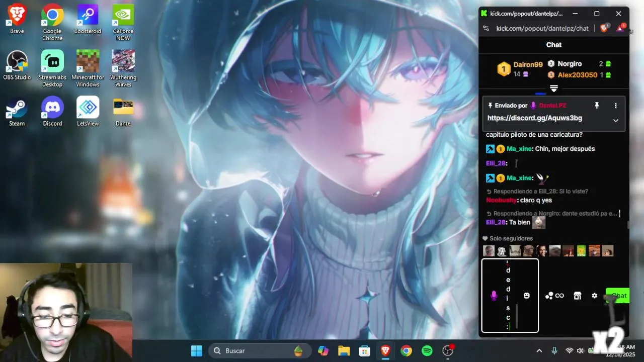This screenshot has height=362, width=644.
Task: Click the DanteLPZ username in the pinned message
Action: click(552, 106)
